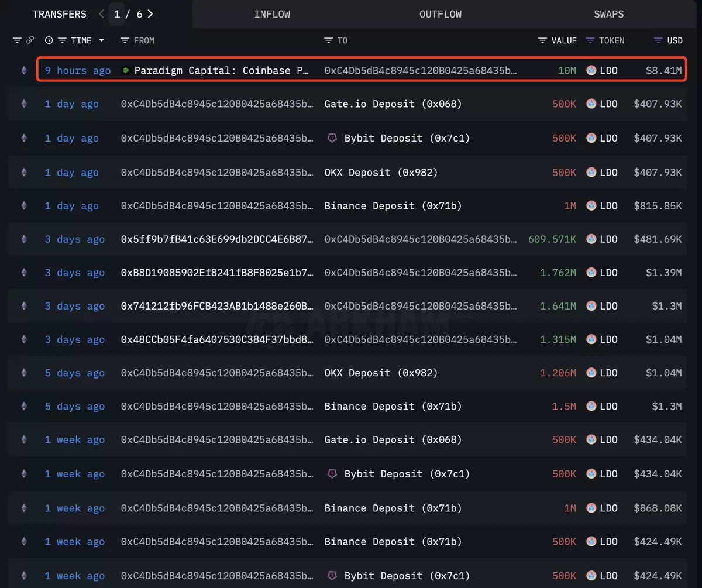
Task: Switch to the INFLOW tab
Action: point(272,14)
